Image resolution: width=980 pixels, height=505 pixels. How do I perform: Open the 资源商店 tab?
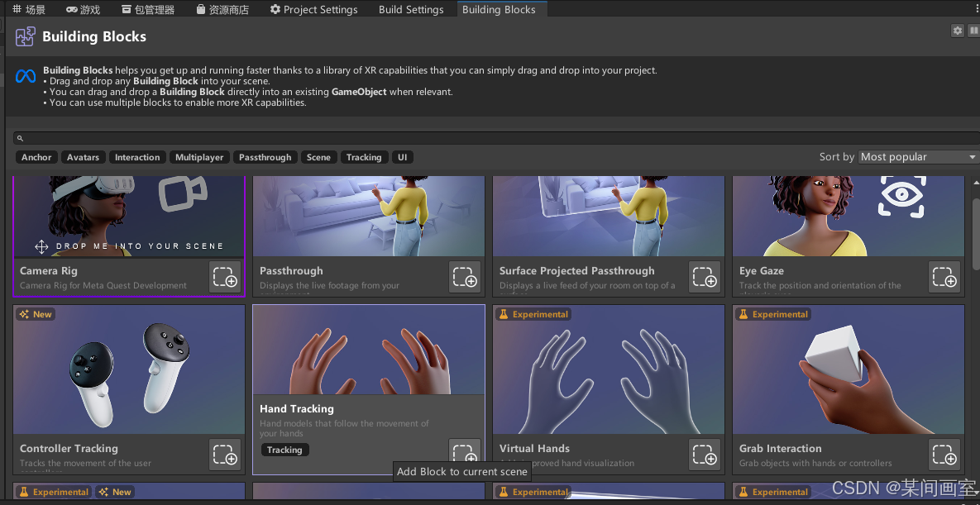pyautogui.click(x=222, y=9)
